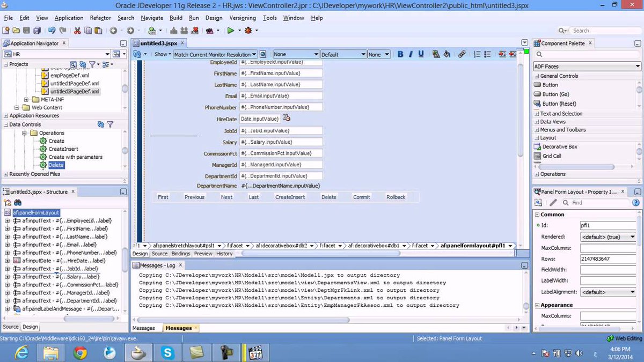Expand af:inputDate HireDate node
This screenshot has height=362, width=644.
pos(7,261)
